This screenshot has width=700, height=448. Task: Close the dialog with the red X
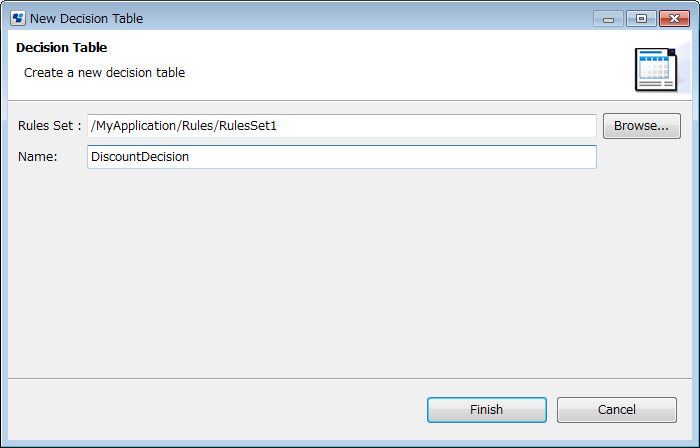pyautogui.click(x=674, y=19)
